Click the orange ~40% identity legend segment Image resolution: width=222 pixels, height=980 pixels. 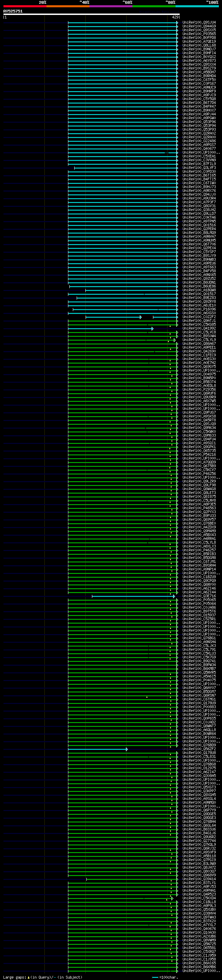coord(68,6)
